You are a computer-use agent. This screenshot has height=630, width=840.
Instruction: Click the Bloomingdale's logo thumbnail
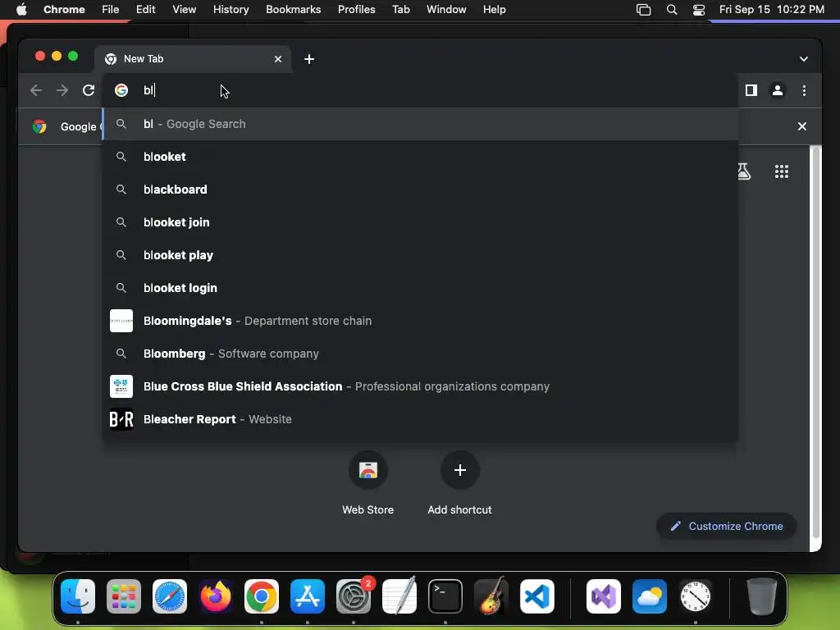tap(121, 321)
